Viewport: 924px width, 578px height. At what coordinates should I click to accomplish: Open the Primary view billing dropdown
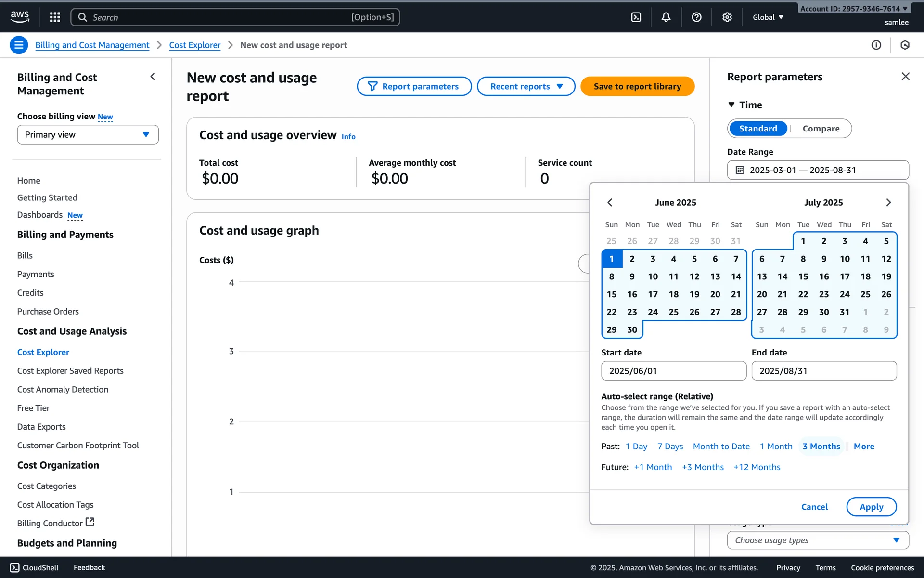click(88, 135)
